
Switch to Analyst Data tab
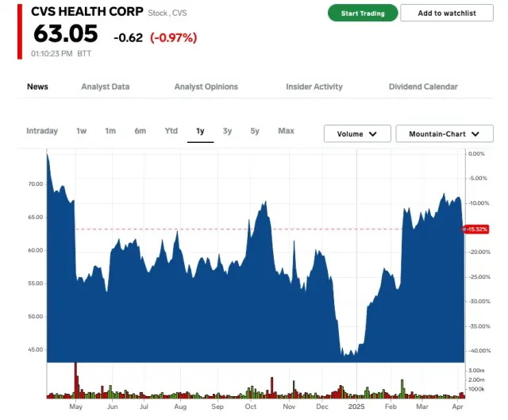pyautogui.click(x=106, y=87)
